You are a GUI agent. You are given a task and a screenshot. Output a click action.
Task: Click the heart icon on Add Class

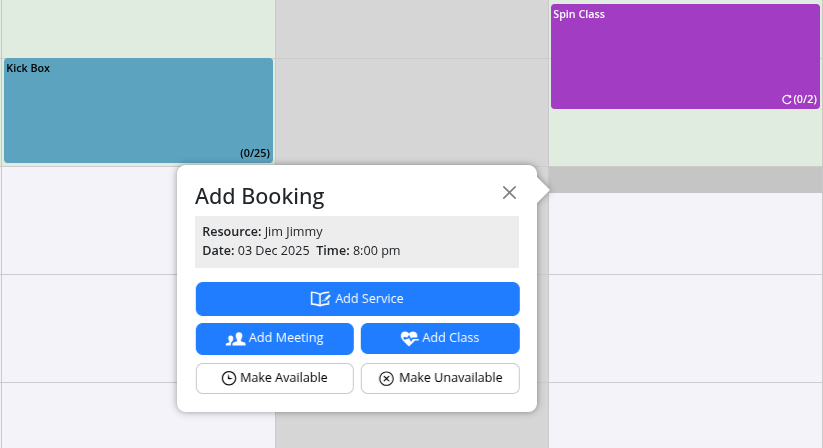pos(409,338)
